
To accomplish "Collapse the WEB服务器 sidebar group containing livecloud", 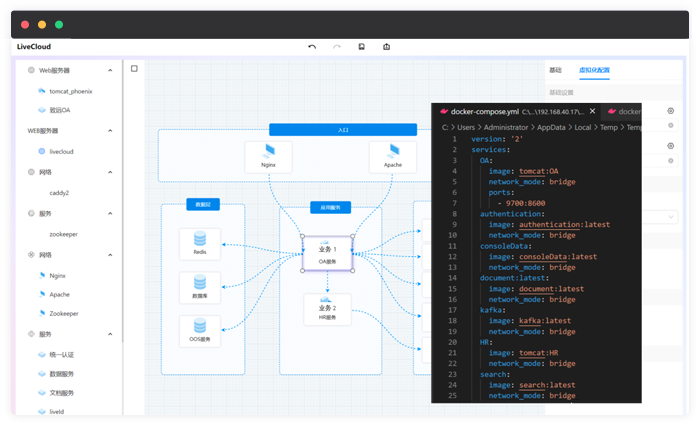I will (x=110, y=131).
